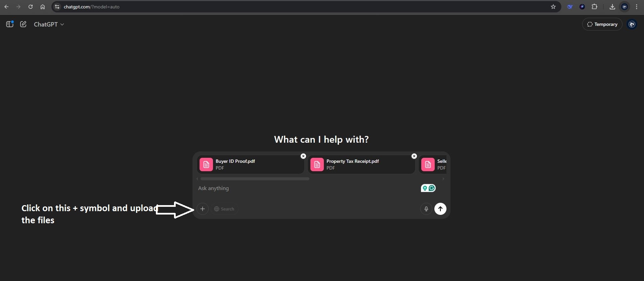Toggle the Search web option
The image size is (644, 281).
tap(224, 209)
